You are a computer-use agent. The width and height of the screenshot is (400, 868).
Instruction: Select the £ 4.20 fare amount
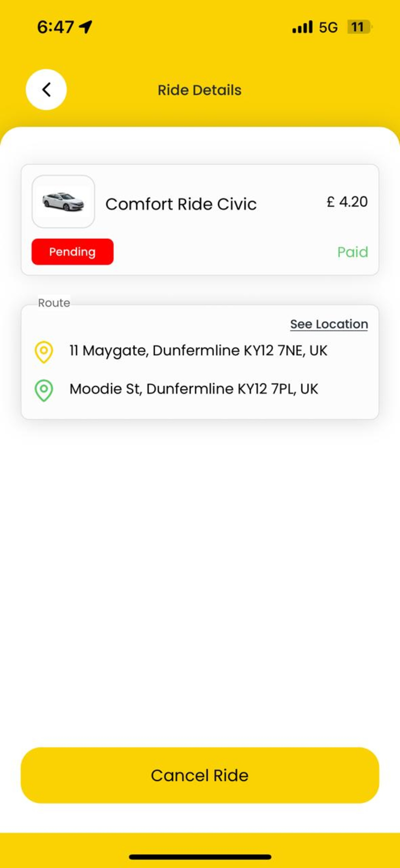tap(347, 202)
